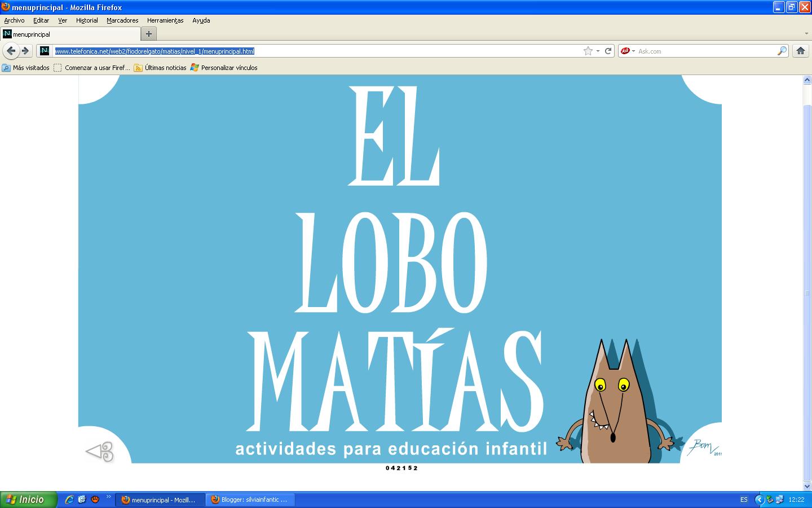Viewport: 812px width, 508px height.
Task: Open the bookmark star dropdown arrow
Action: coord(597,51)
